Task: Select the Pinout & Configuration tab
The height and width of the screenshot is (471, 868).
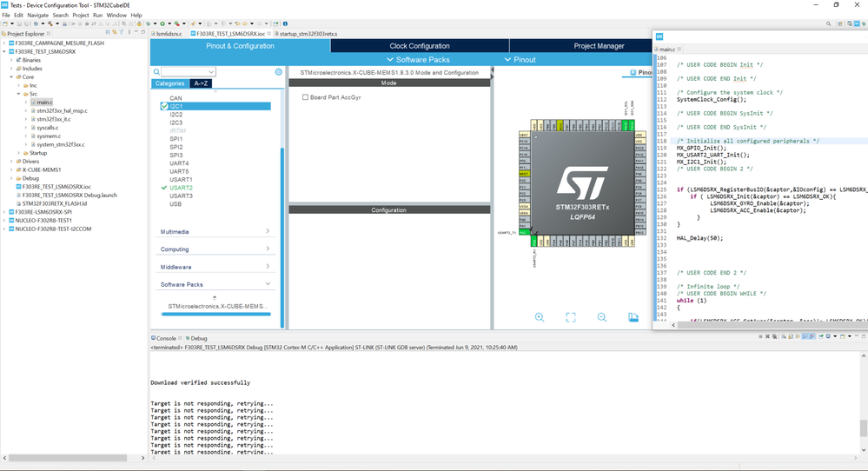Action: [241, 46]
